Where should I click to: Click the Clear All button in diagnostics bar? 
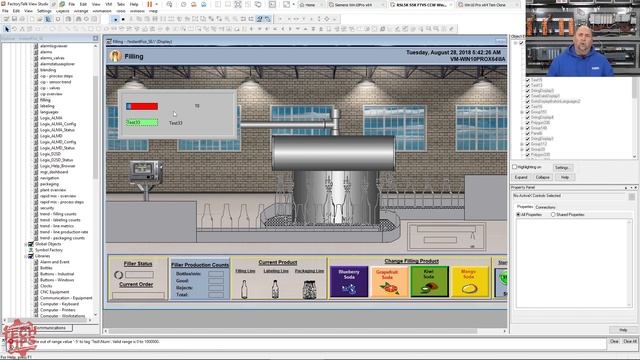pos(630,341)
